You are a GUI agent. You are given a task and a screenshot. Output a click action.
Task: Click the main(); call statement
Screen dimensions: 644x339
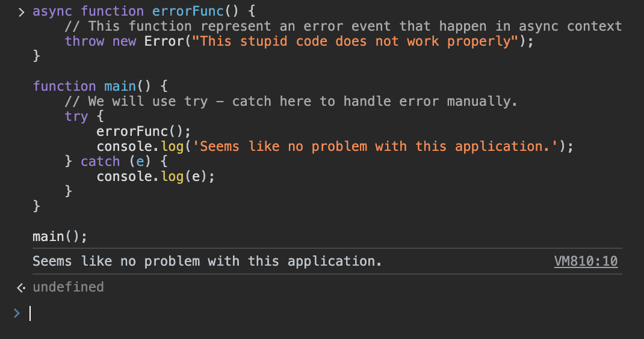point(60,236)
